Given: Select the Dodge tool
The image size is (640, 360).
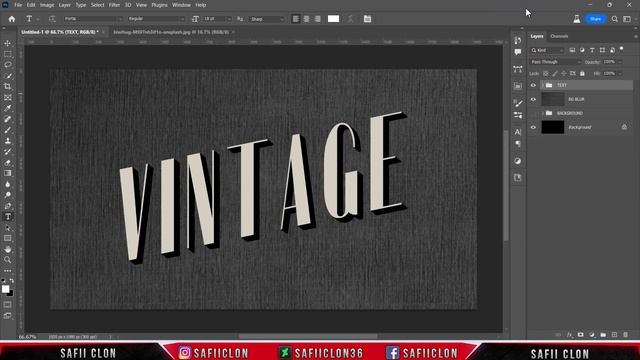Looking at the screenshot, I should (8, 195).
